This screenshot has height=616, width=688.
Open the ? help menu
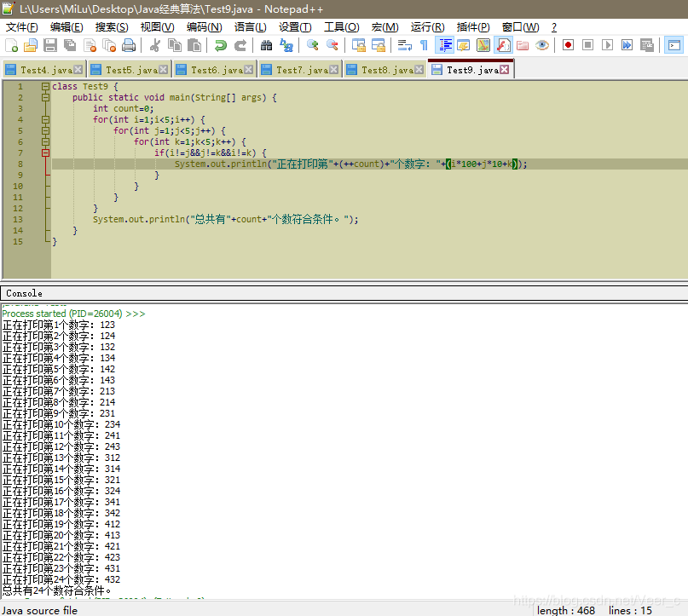(x=554, y=27)
